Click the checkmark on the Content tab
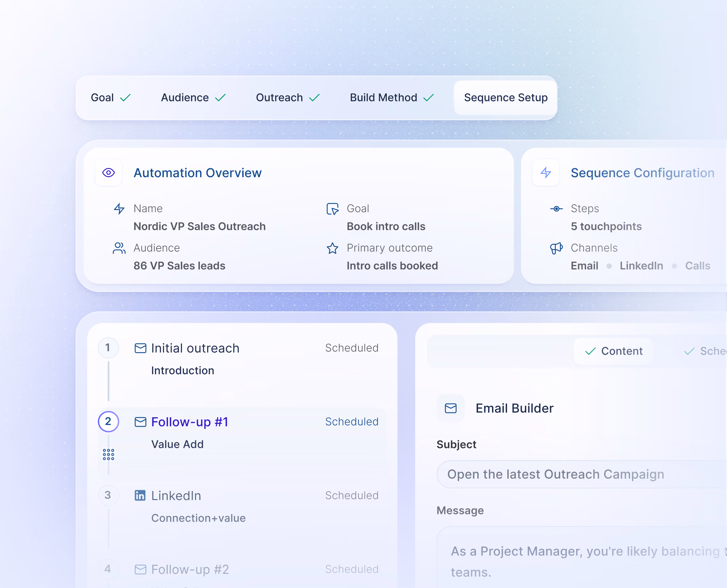Screen dimensions: 727x588 (x=591, y=351)
